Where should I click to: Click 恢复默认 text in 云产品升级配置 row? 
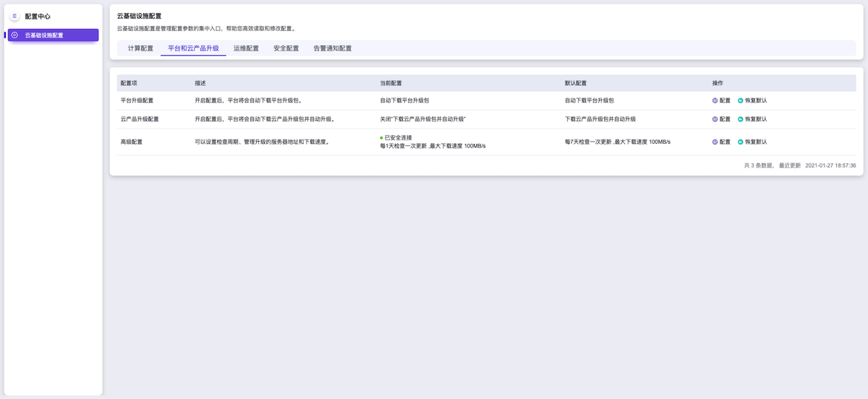(756, 119)
